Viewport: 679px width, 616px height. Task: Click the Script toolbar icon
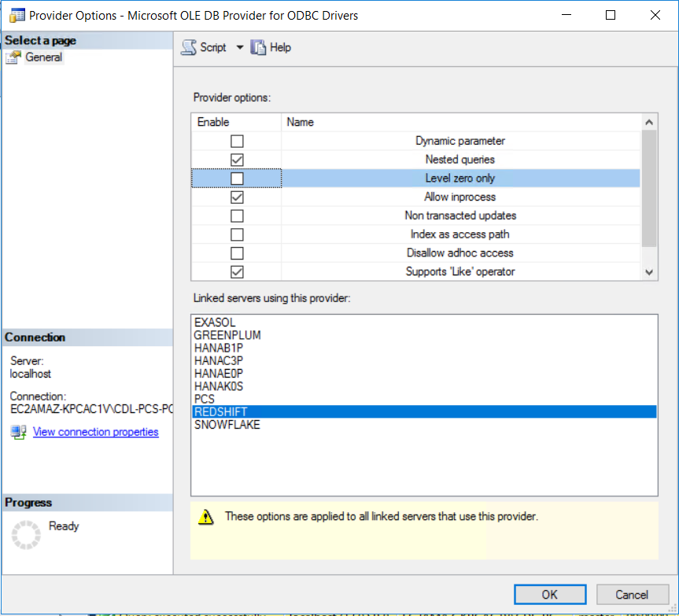click(x=189, y=47)
